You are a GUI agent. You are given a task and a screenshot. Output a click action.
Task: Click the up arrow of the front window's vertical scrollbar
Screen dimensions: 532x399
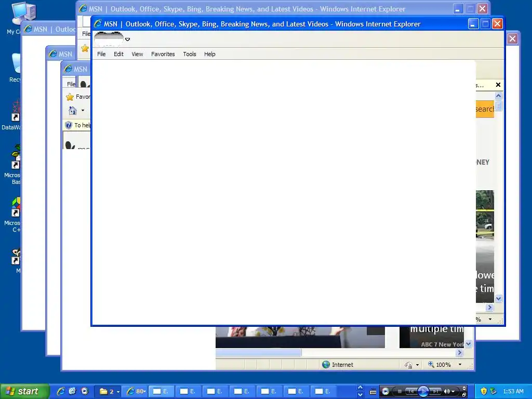(x=498, y=96)
